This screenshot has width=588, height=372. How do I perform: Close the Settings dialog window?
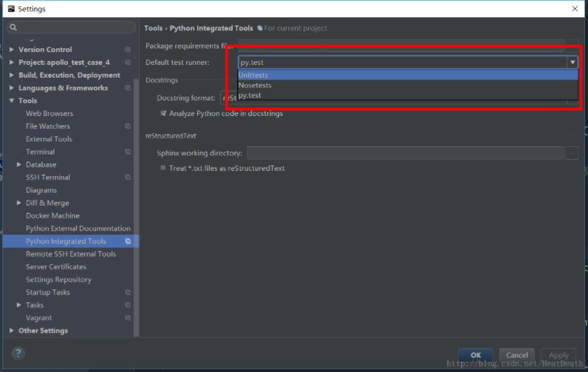(574, 9)
